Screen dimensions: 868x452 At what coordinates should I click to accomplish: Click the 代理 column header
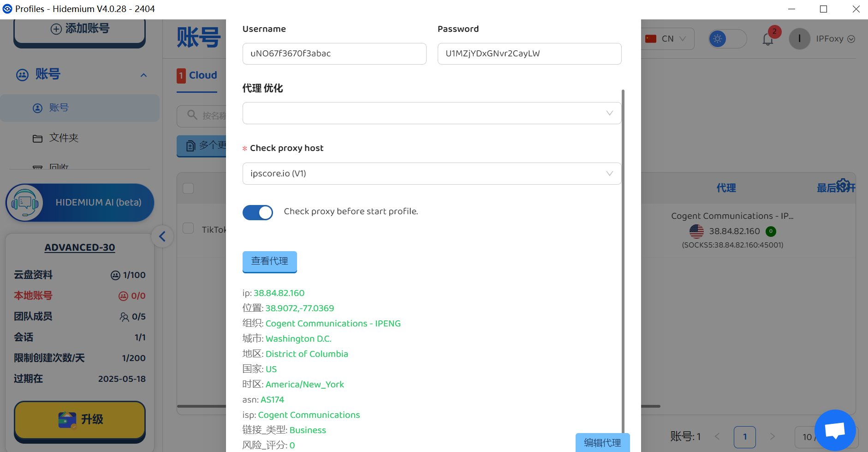[726, 188]
